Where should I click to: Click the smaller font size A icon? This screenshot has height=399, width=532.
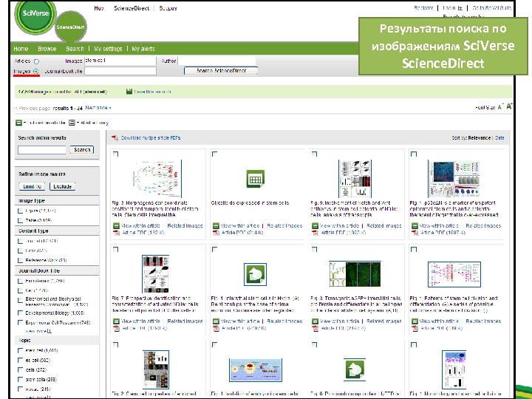pos(500,107)
